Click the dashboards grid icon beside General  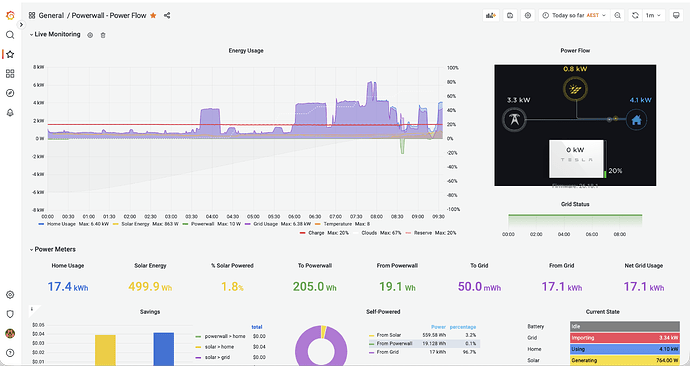click(32, 15)
